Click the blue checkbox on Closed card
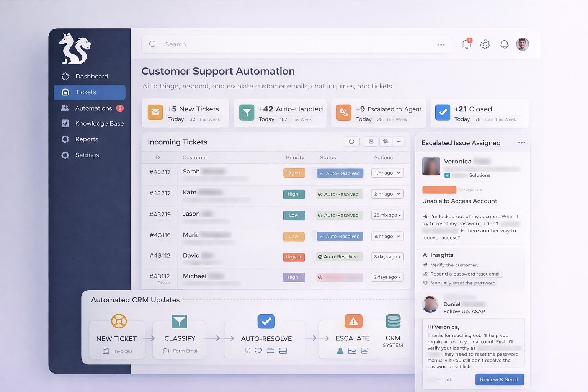The height and width of the screenshot is (392, 588). (x=443, y=113)
